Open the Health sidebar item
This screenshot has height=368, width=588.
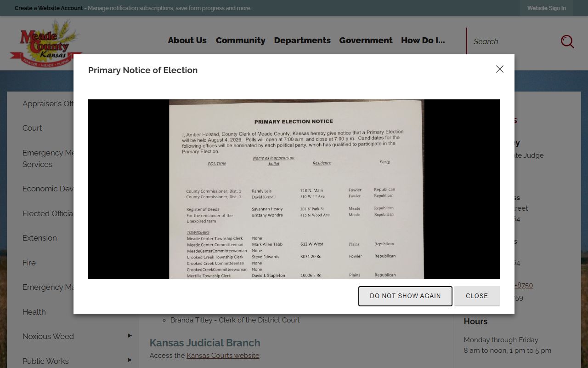coord(34,312)
